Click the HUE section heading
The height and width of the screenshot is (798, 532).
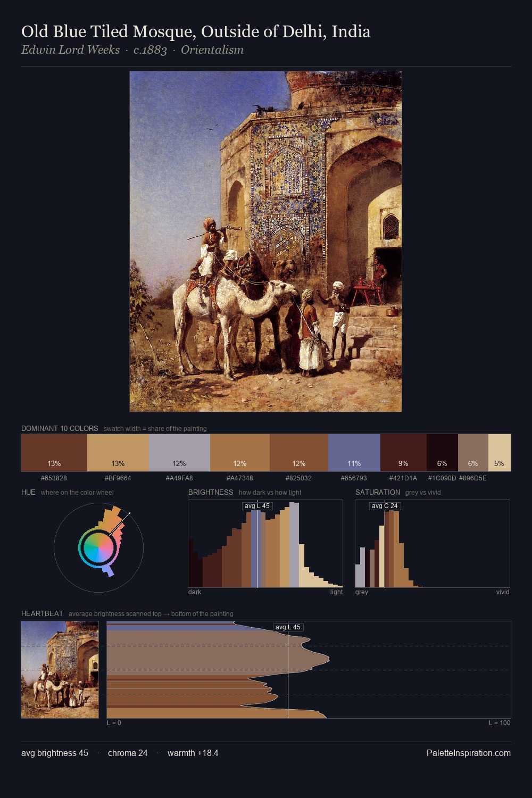point(28,492)
